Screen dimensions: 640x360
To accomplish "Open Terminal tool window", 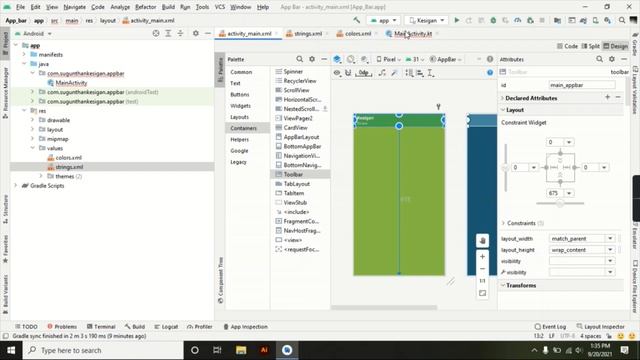I will 101,327.
